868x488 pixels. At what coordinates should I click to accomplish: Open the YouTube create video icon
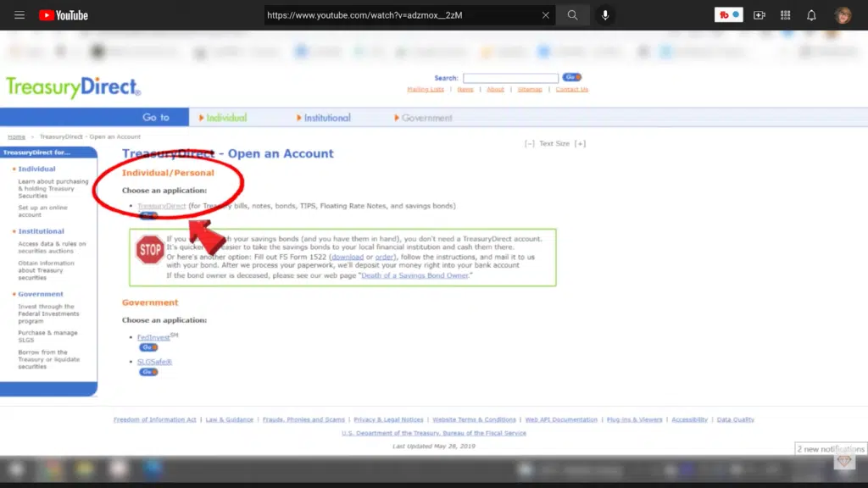tap(759, 15)
